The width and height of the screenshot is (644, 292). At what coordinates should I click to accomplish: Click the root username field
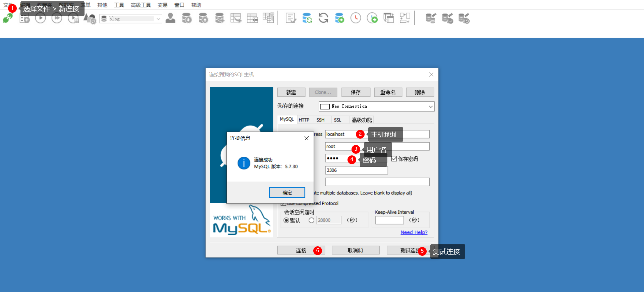click(377, 146)
